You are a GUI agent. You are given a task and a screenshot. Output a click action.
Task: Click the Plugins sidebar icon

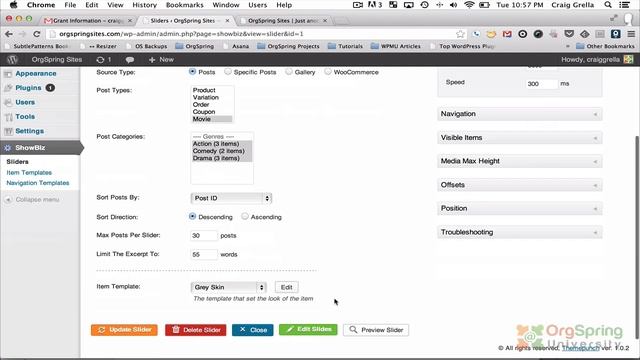[x=8, y=88]
